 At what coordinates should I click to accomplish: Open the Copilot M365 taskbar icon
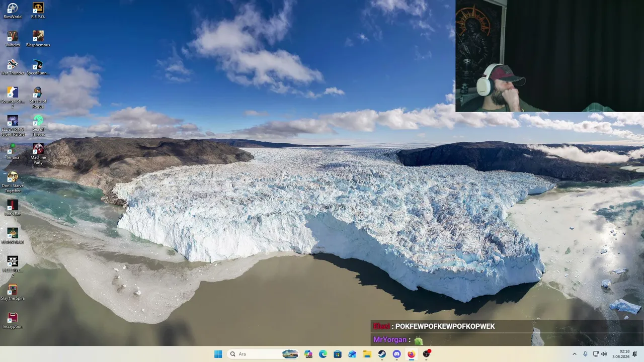[308, 354]
